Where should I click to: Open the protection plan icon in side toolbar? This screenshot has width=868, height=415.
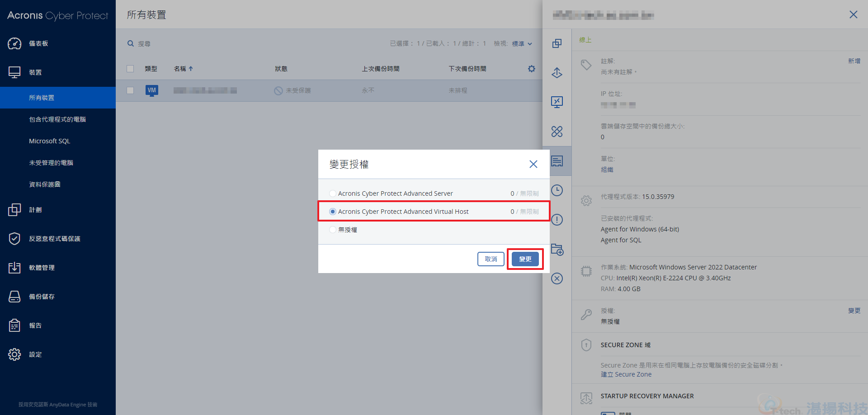[557, 43]
